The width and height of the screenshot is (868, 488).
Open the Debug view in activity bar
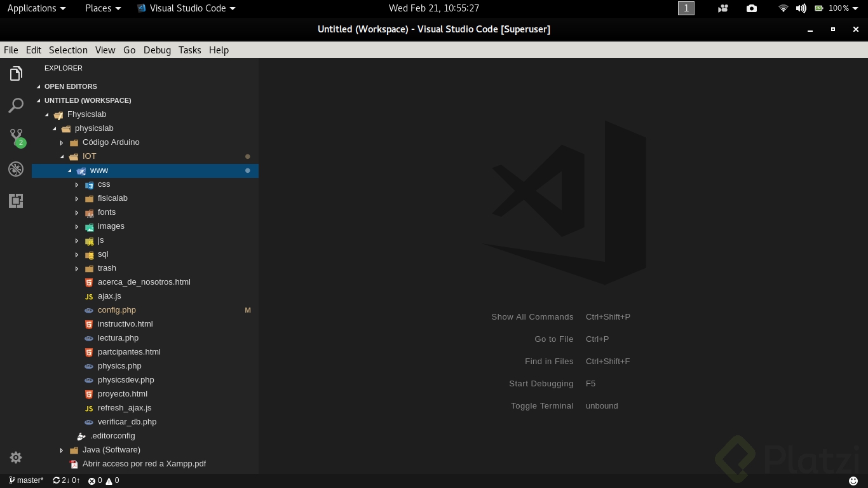coord(16,169)
